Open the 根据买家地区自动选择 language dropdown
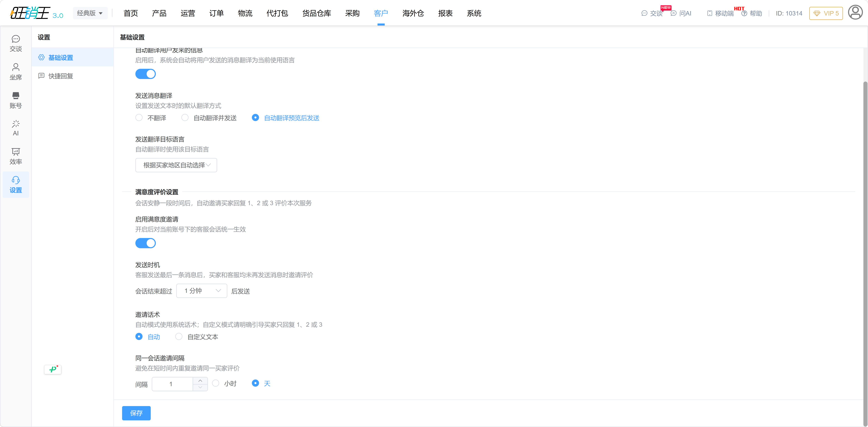The image size is (868, 427). (176, 165)
